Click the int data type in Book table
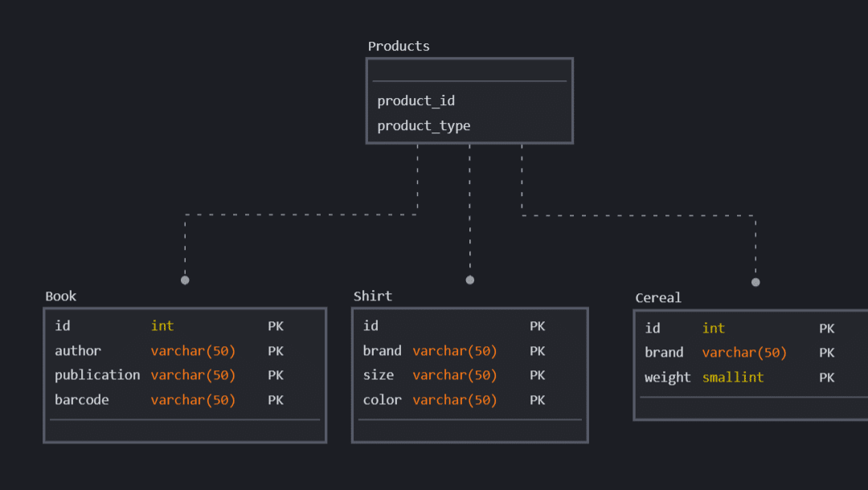 coord(162,326)
